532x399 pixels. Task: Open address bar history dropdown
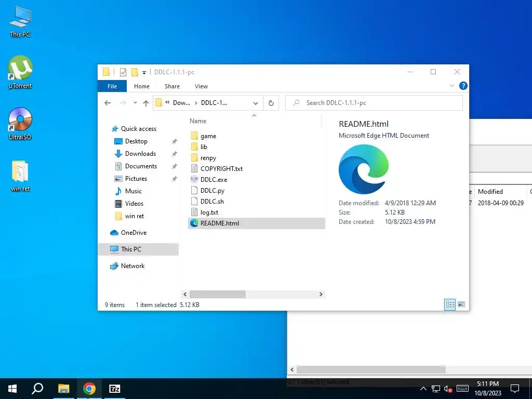256,103
